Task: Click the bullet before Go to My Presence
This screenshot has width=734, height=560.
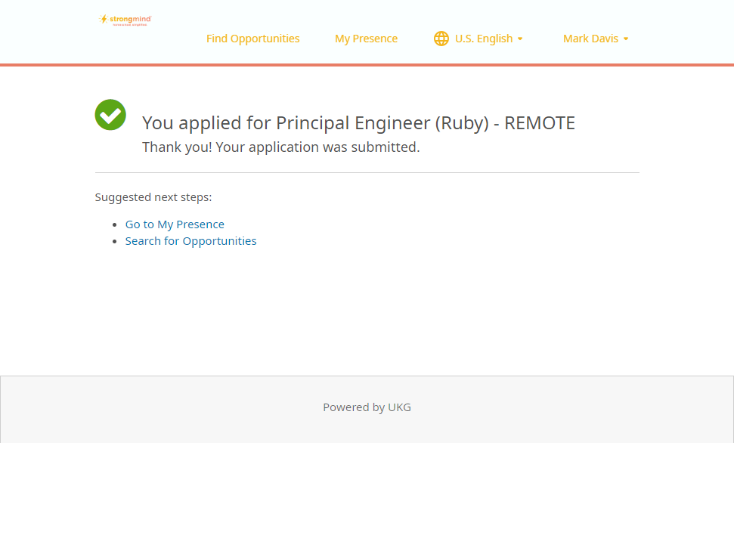Action: coord(115,224)
